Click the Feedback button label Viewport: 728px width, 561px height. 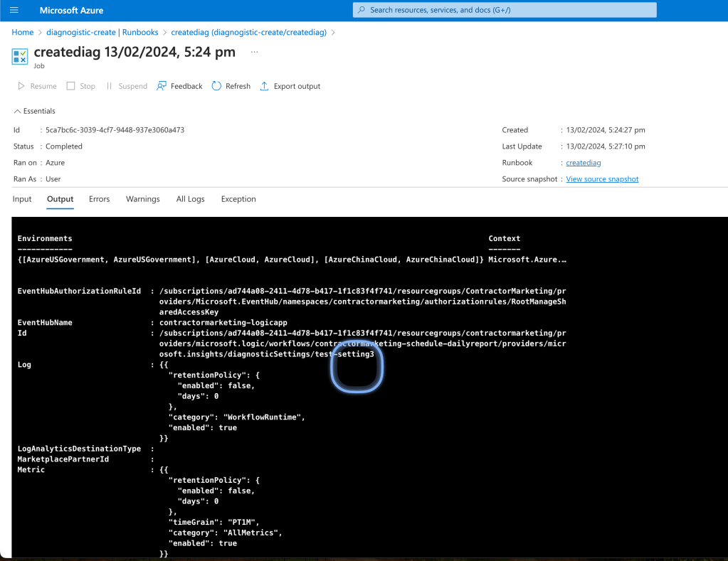click(186, 86)
